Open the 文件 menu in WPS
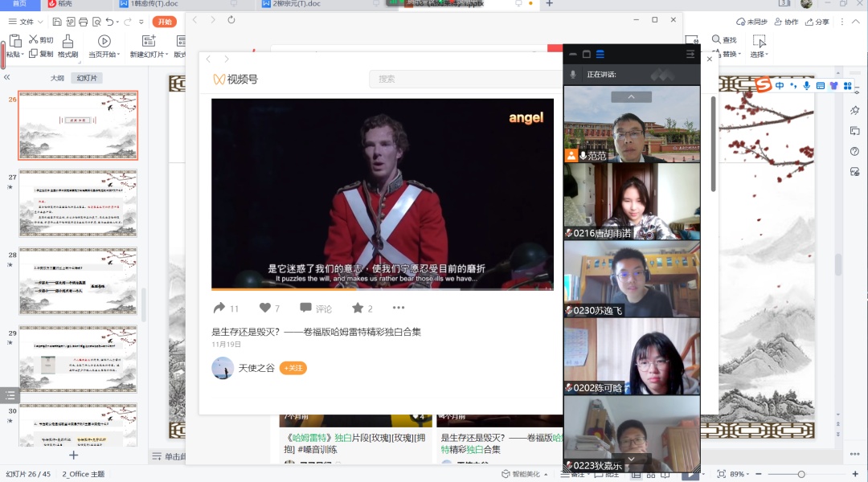Viewport: 868px width, 482px height. (26, 22)
